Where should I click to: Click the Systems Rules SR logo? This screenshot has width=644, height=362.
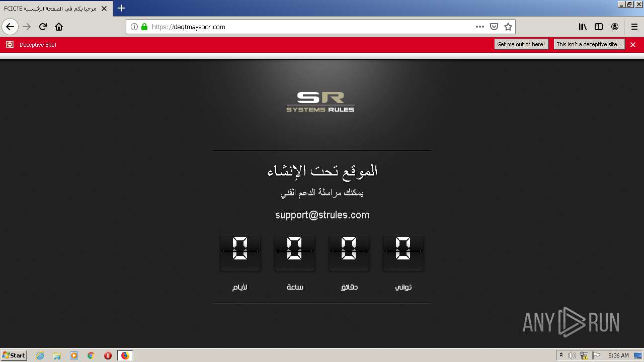[320, 102]
